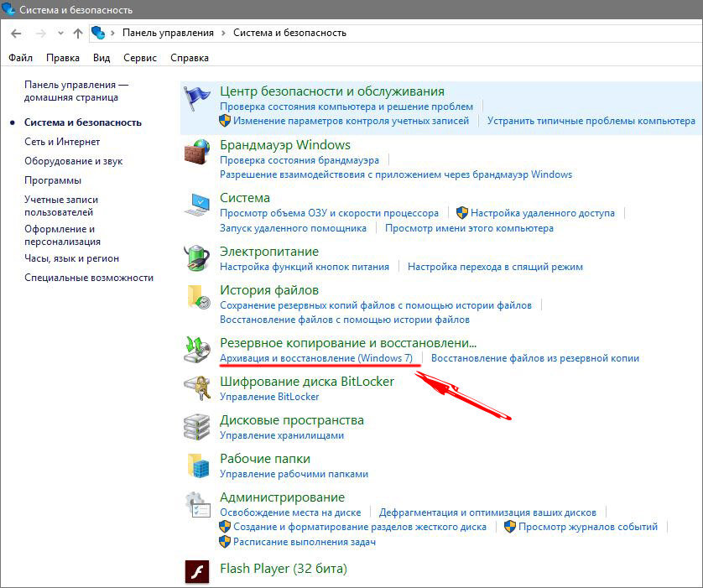Click Управление рабочими папками link
The height and width of the screenshot is (588, 703).
pyautogui.click(x=294, y=474)
